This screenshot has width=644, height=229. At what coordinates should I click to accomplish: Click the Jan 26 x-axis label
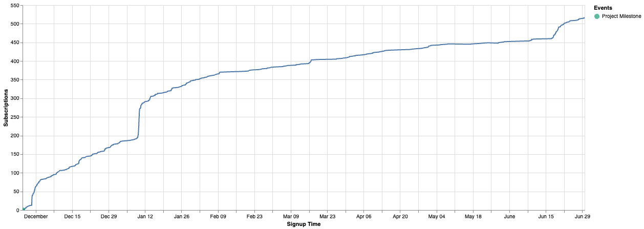[182, 217]
